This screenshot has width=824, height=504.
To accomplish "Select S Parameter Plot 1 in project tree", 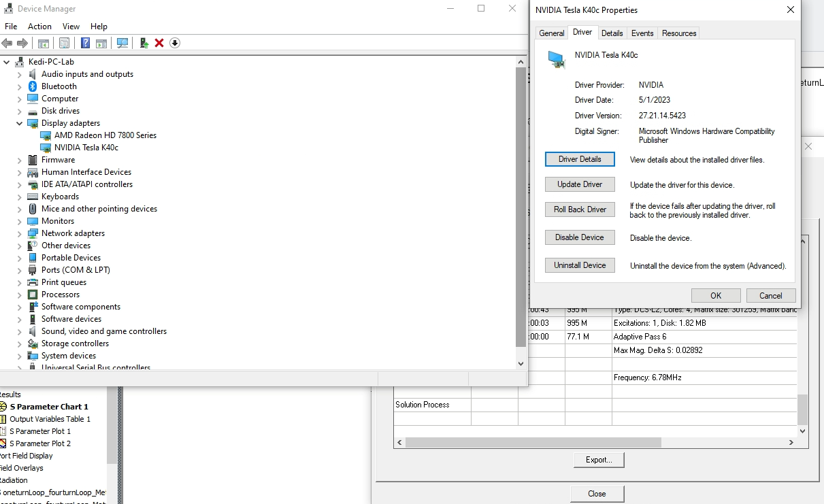I will (40, 431).
